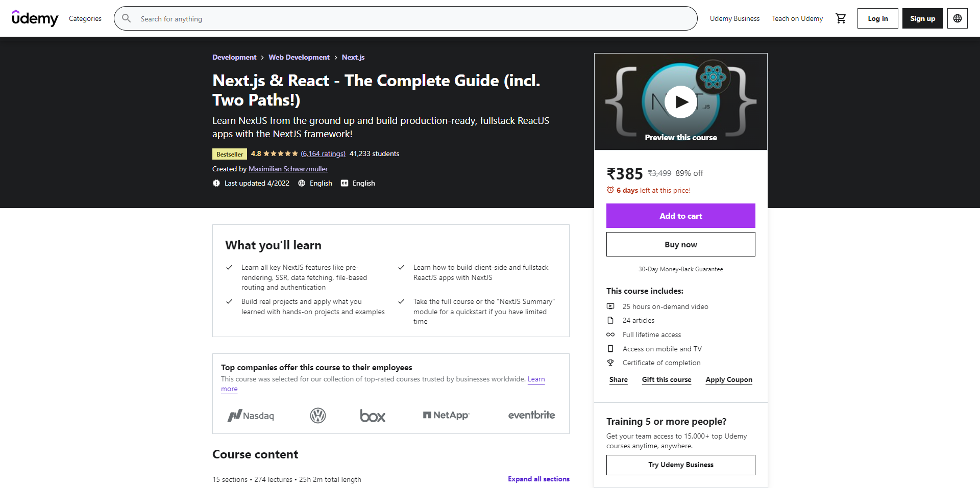Image resolution: width=980 pixels, height=488 pixels.
Task: Click the globe language selector icon
Action: pos(958,18)
